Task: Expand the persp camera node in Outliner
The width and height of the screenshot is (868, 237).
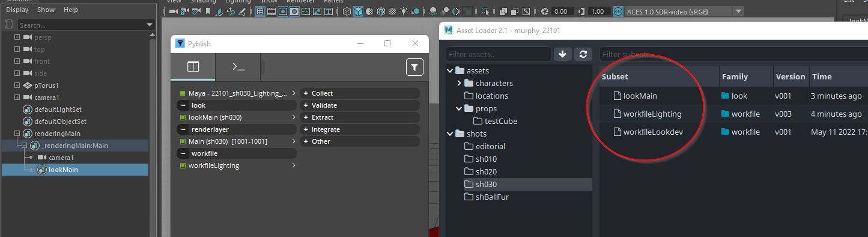Action: 17,37
